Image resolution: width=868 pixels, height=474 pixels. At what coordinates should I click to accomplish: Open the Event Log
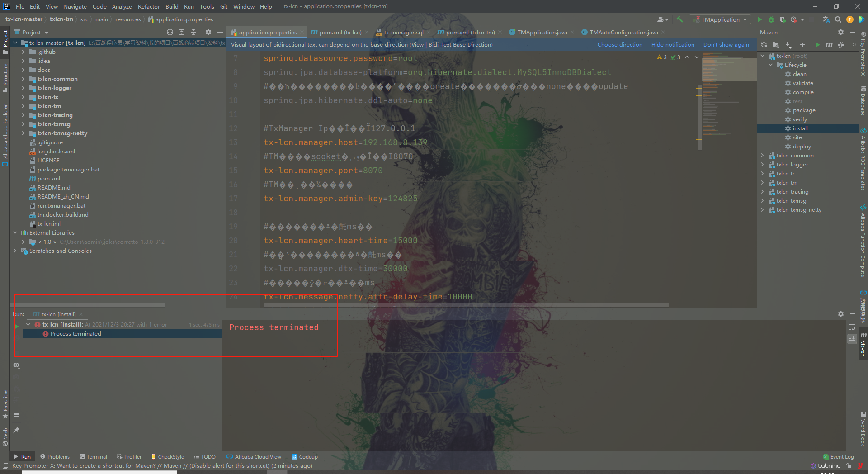839,456
